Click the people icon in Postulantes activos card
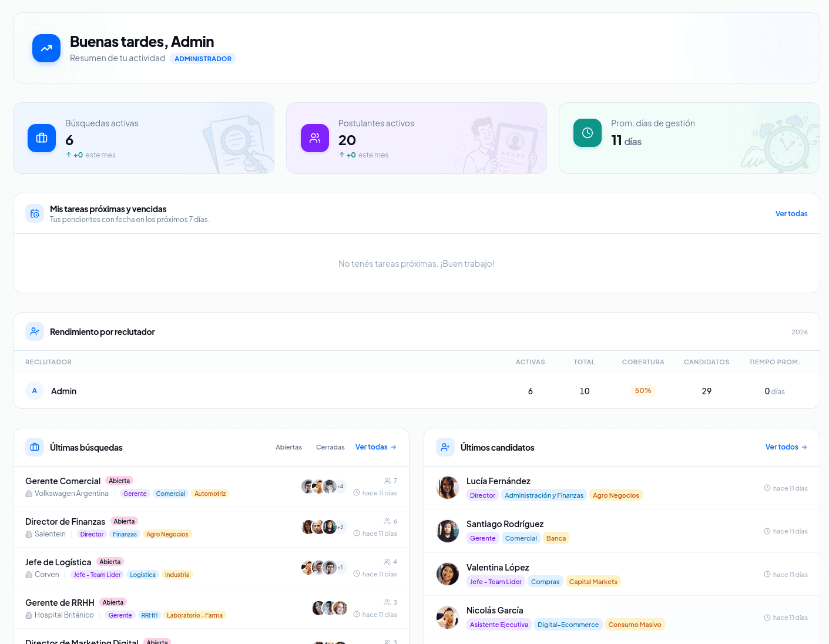 click(x=315, y=138)
